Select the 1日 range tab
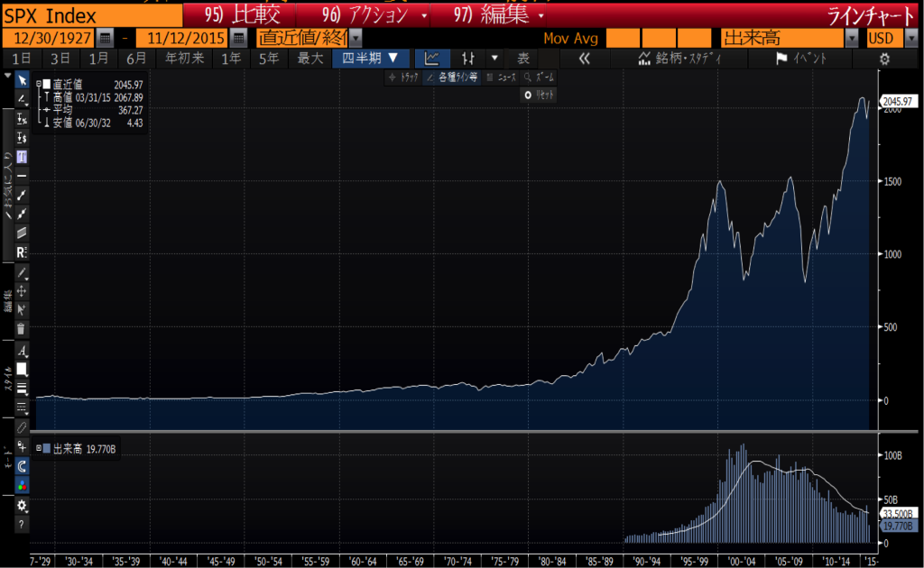 (22, 59)
